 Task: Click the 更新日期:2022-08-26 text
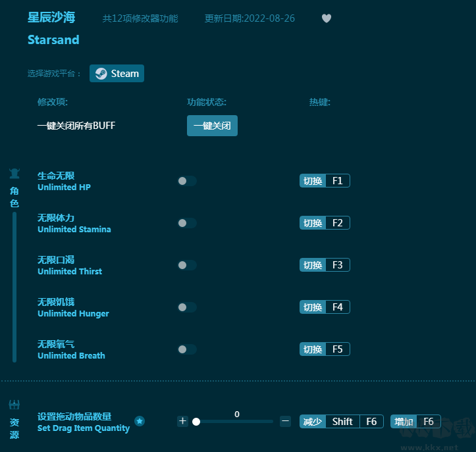pyautogui.click(x=250, y=18)
